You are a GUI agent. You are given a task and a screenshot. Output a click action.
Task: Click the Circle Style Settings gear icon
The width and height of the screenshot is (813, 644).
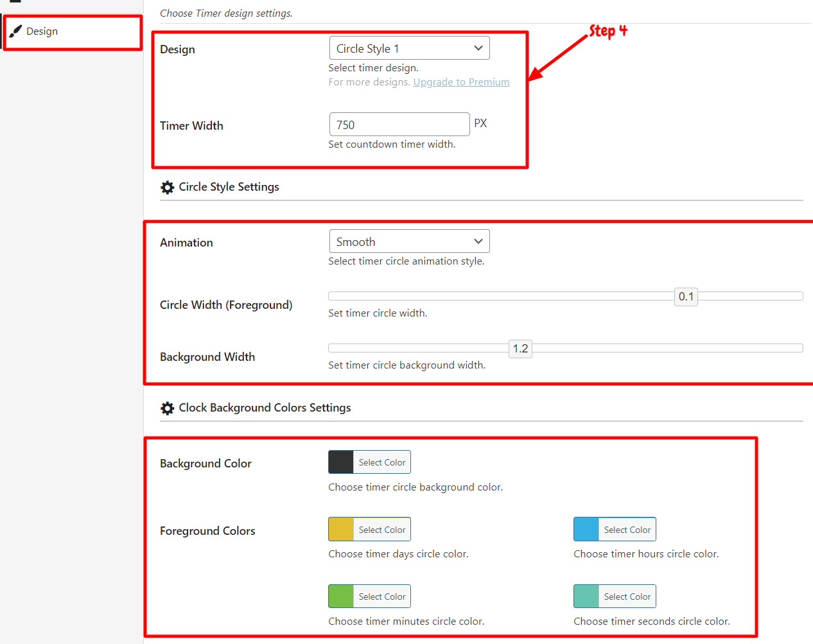167,187
